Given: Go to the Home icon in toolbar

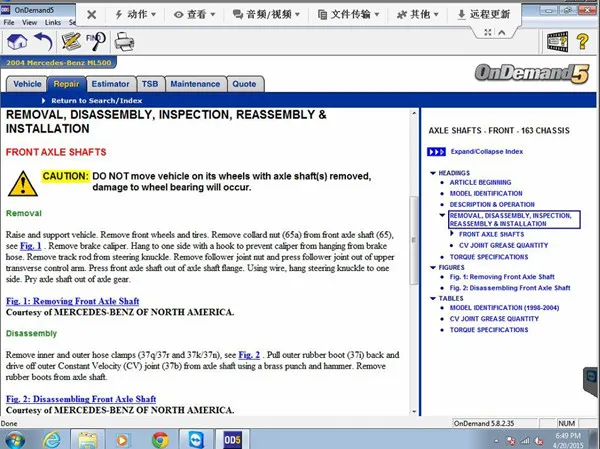Looking at the screenshot, I should [x=17, y=42].
